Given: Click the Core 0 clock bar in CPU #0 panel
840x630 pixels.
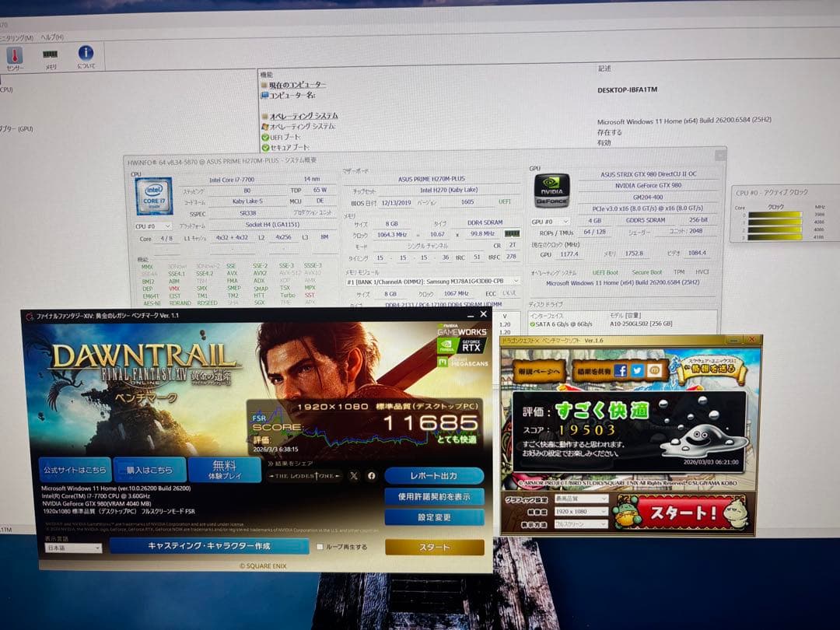Looking at the screenshot, I should coord(775,215).
